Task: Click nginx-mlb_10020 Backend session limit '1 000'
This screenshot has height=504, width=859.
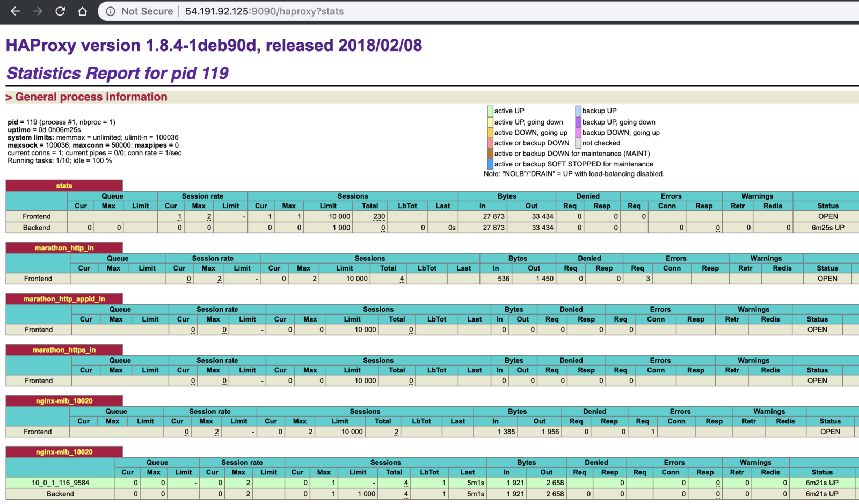Action: click(366, 494)
